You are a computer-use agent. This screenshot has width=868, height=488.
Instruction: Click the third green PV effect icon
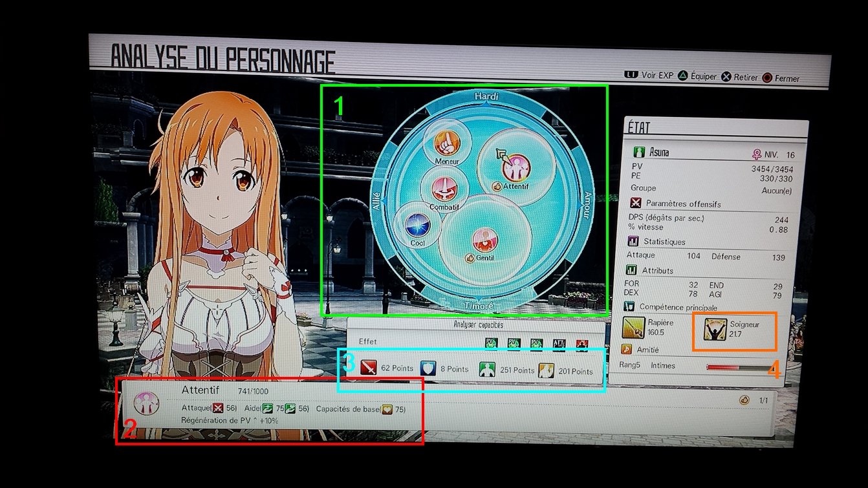pos(536,343)
